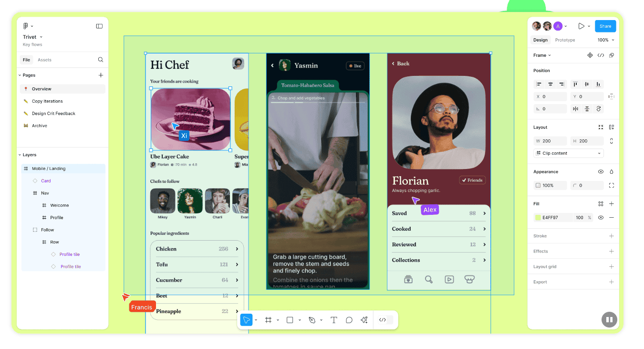Image resolution: width=644 pixels, height=349 pixels.
Task: Click the E4FF97 fill color swatch
Action: coord(538,217)
